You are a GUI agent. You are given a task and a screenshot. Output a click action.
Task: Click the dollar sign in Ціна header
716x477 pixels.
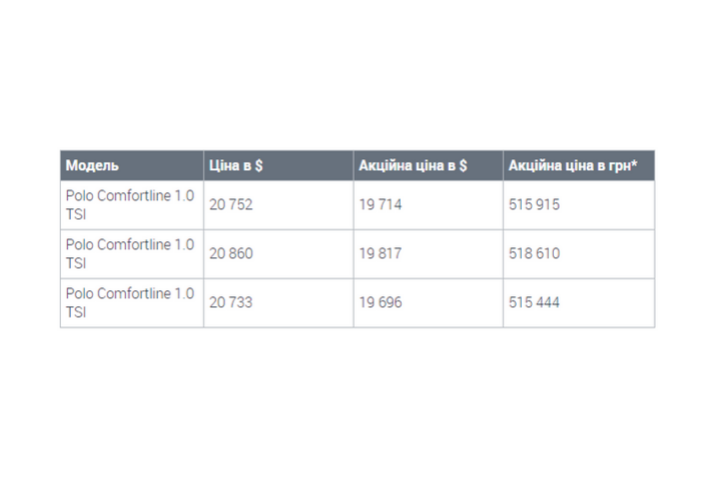259,165
